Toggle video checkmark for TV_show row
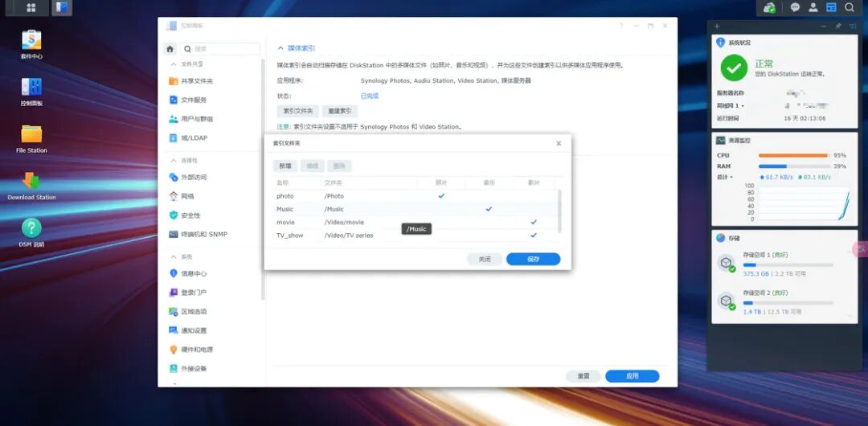This screenshot has height=426, width=868. (x=533, y=235)
